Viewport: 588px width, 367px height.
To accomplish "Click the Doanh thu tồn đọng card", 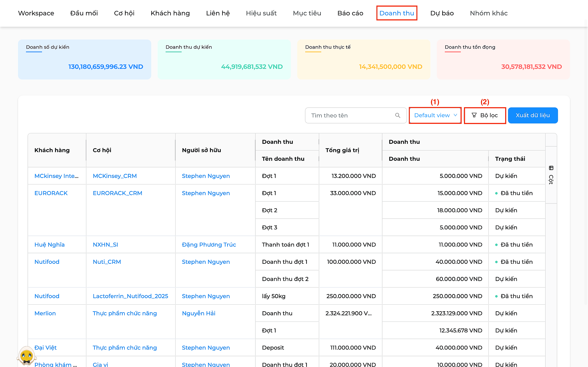I will (x=503, y=59).
